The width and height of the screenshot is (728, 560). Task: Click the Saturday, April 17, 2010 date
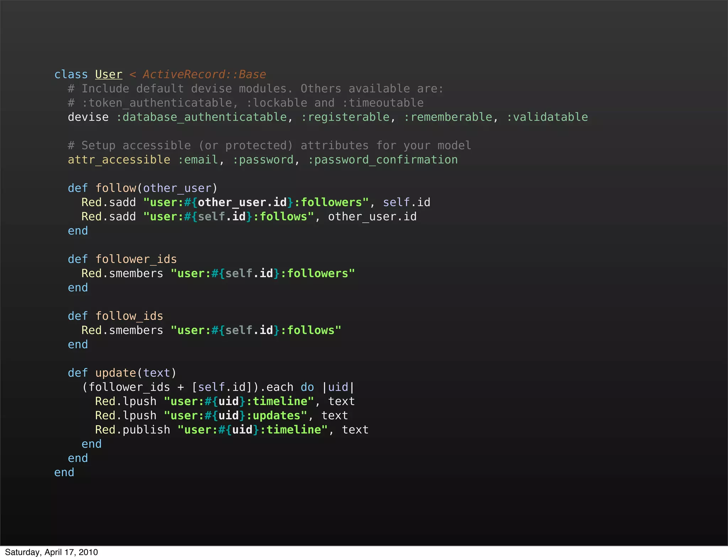pyautogui.click(x=51, y=552)
